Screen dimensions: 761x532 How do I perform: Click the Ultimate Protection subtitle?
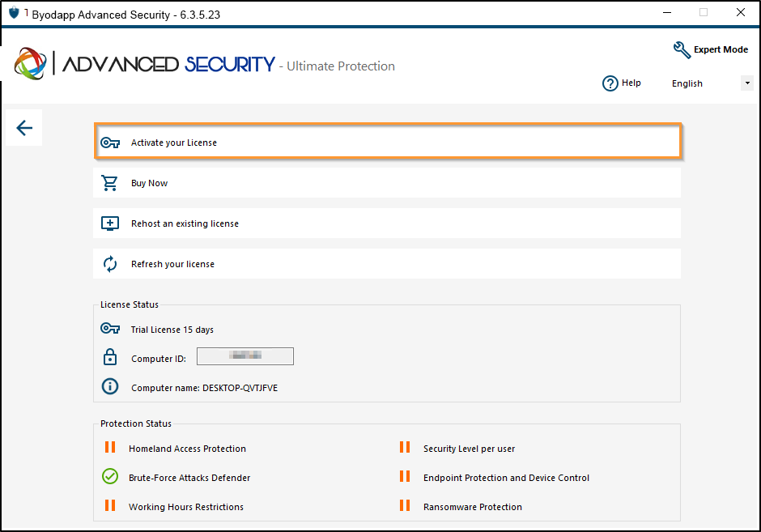pyautogui.click(x=341, y=66)
